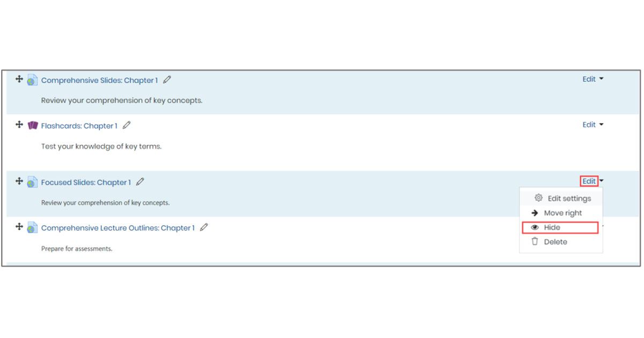Viewport: 644px width, 338px height.
Task: Choose Delete from the Edit menu
Action: pos(555,242)
